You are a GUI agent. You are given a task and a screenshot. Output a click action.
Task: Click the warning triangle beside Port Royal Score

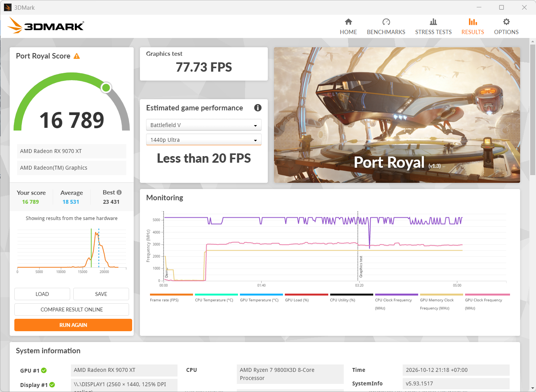pos(77,56)
